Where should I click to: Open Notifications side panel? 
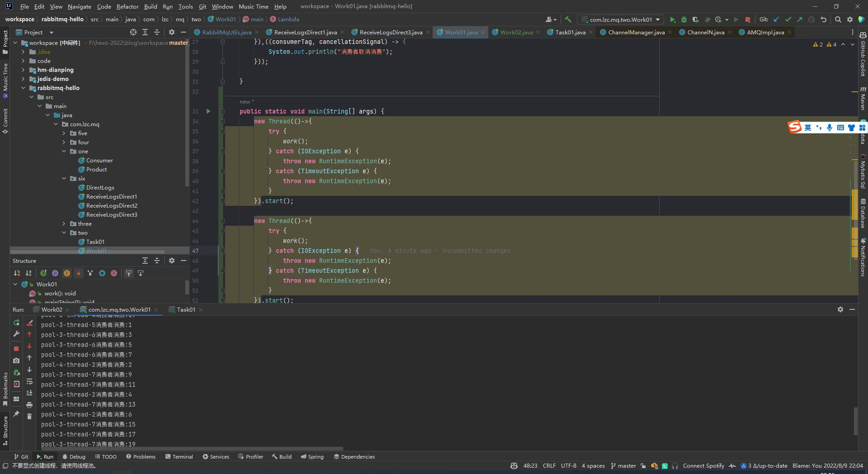tap(863, 257)
